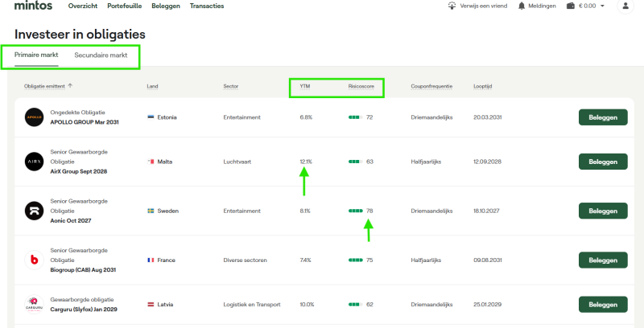Click the Luchtvaart sector cell
Image resolution: width=644 pixels, height=328 pixels.
point(237,162)
